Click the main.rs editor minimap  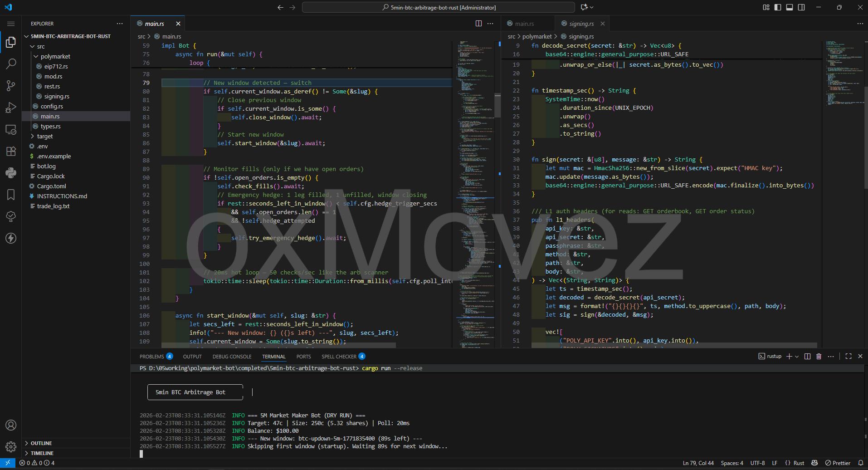point(476,195)
